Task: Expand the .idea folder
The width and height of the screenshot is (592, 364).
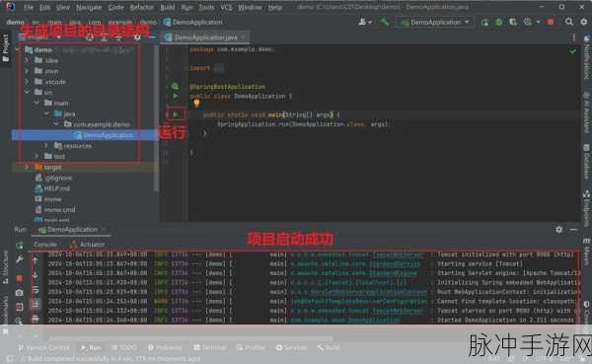Action: click(27, 60)
